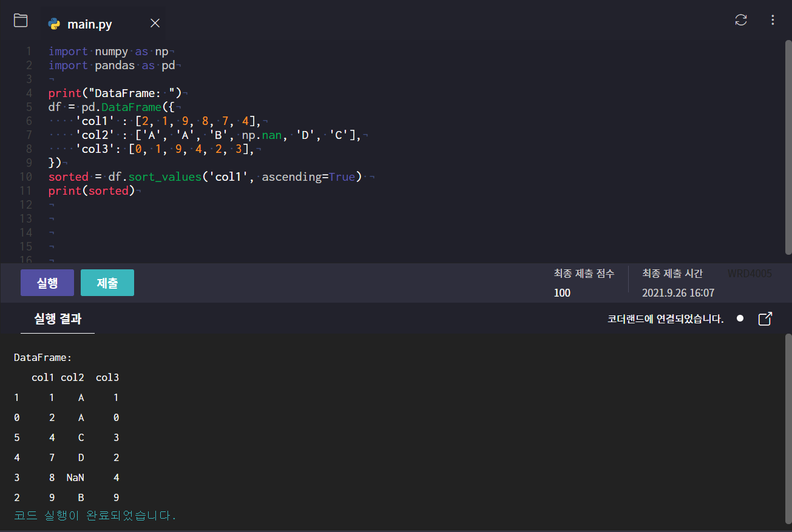Close the main.py tab

pos(155,23)
